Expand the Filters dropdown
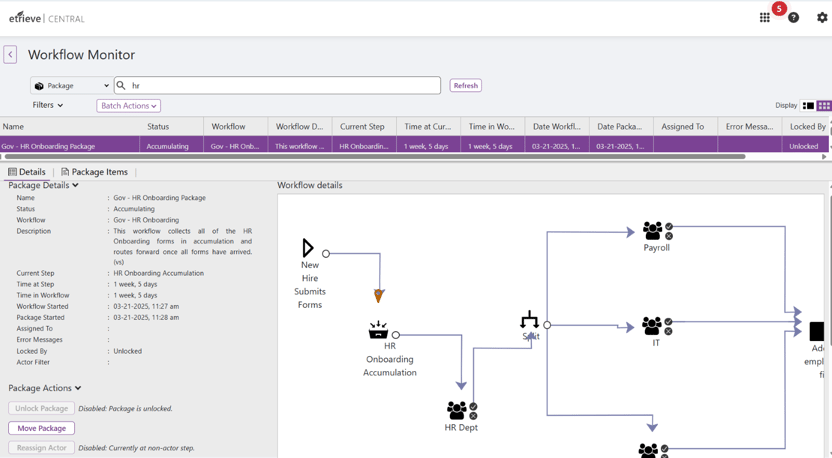 [48, 105]
